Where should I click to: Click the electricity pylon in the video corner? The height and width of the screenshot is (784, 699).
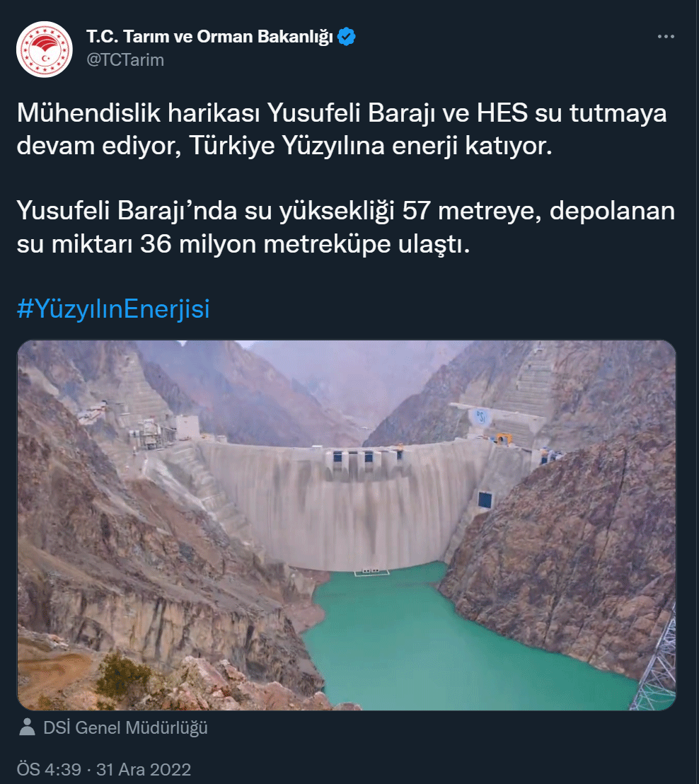coord(657,665)
